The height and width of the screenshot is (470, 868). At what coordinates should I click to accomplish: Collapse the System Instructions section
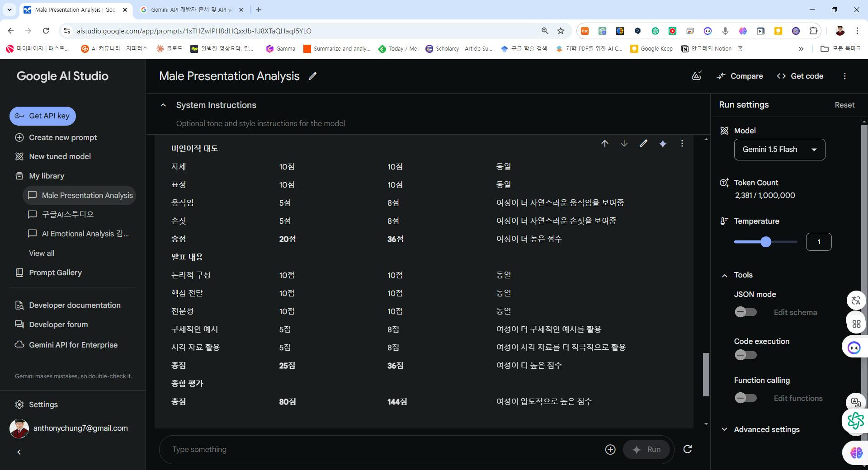163,105
